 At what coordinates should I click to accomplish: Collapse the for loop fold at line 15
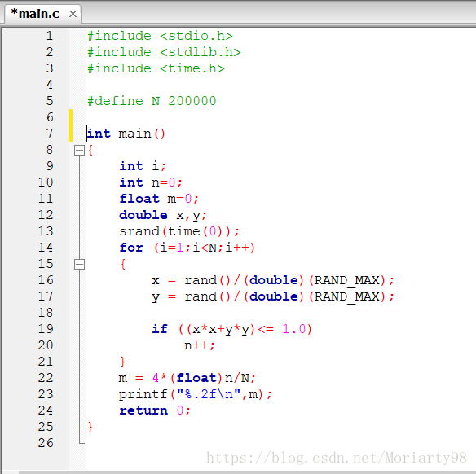79,264
